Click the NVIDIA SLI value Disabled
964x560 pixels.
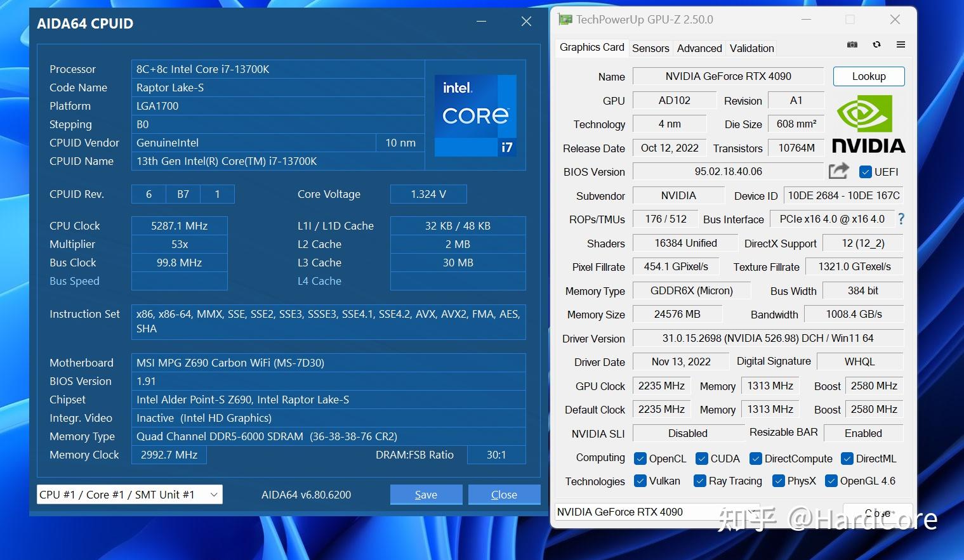687,433
